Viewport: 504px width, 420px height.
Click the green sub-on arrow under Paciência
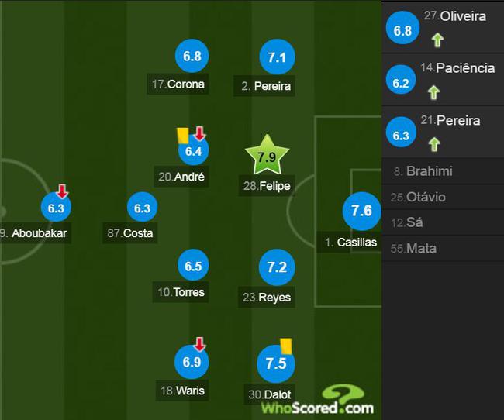(433, 92)
